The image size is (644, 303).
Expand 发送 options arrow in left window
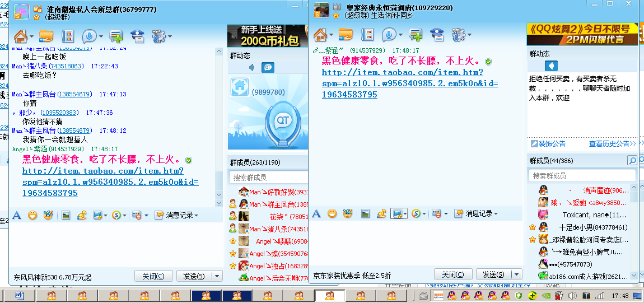coord(217,276)
